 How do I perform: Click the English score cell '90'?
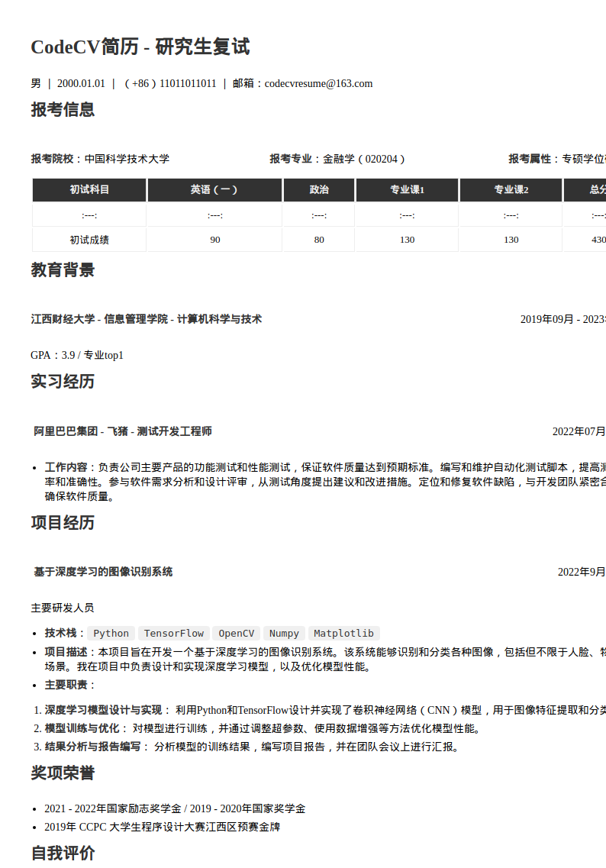[x=214, y=240]
